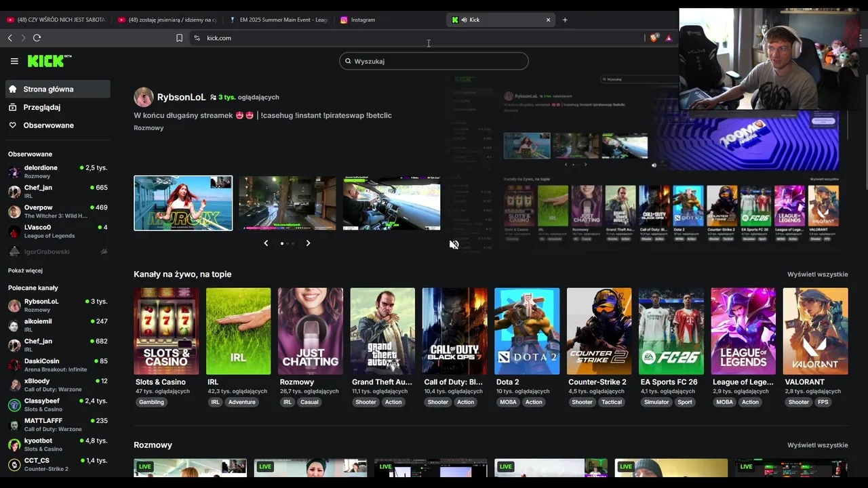This screenshot has width=868, height=488.
Task: Close the Kick browser tab
Action: pos(549,20)
